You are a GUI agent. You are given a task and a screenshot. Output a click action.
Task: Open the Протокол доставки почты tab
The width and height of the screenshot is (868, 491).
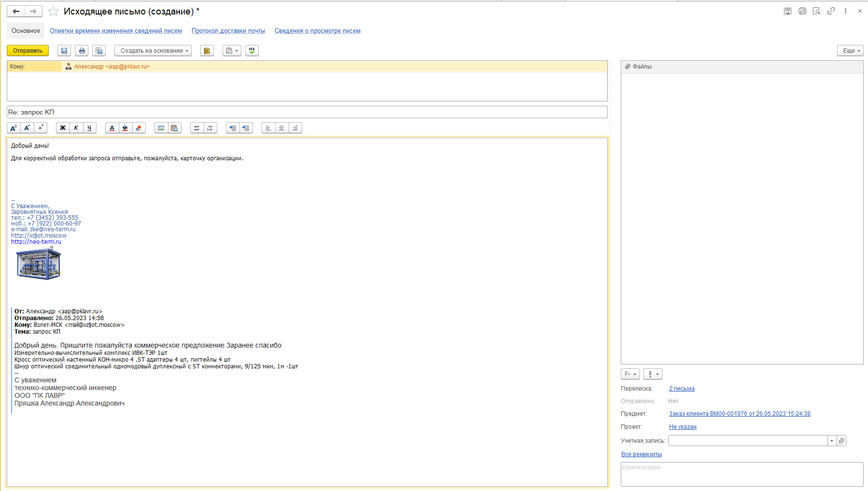pos(228,31)
